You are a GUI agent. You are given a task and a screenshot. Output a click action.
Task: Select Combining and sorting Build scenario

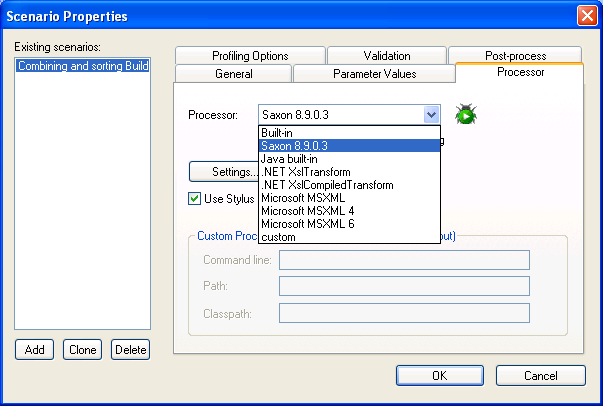82,65
